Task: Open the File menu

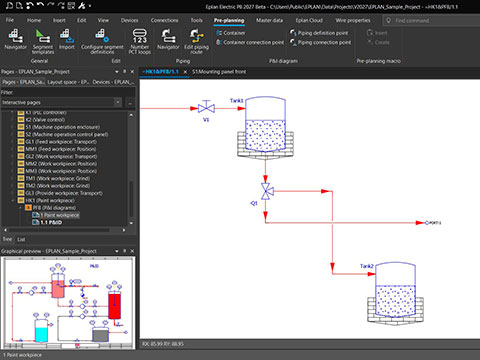Action: 10,20
